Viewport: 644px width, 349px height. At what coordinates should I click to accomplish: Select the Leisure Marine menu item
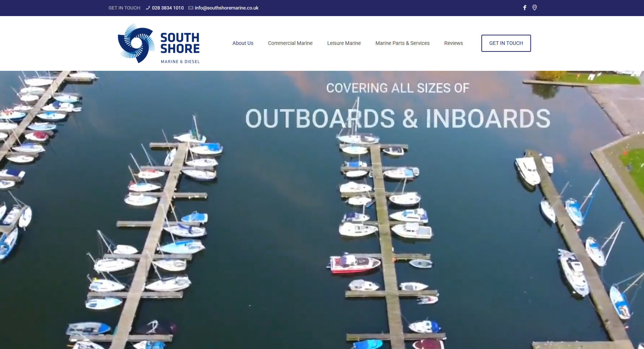344,43
